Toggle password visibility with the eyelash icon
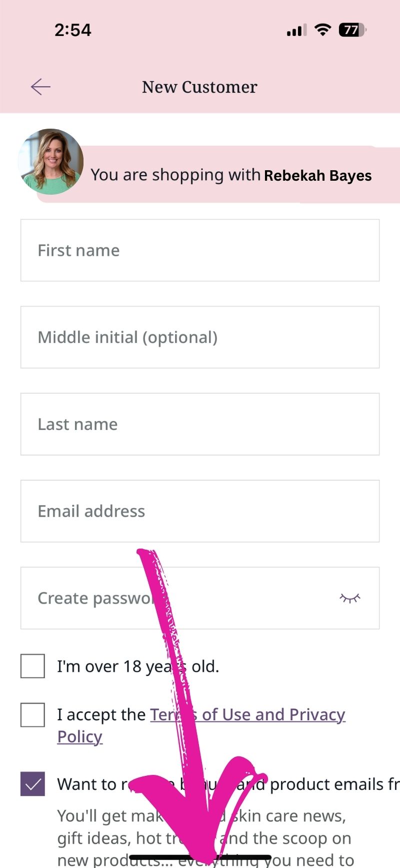This screenshot has width=400, height=868. pos(350,598)
